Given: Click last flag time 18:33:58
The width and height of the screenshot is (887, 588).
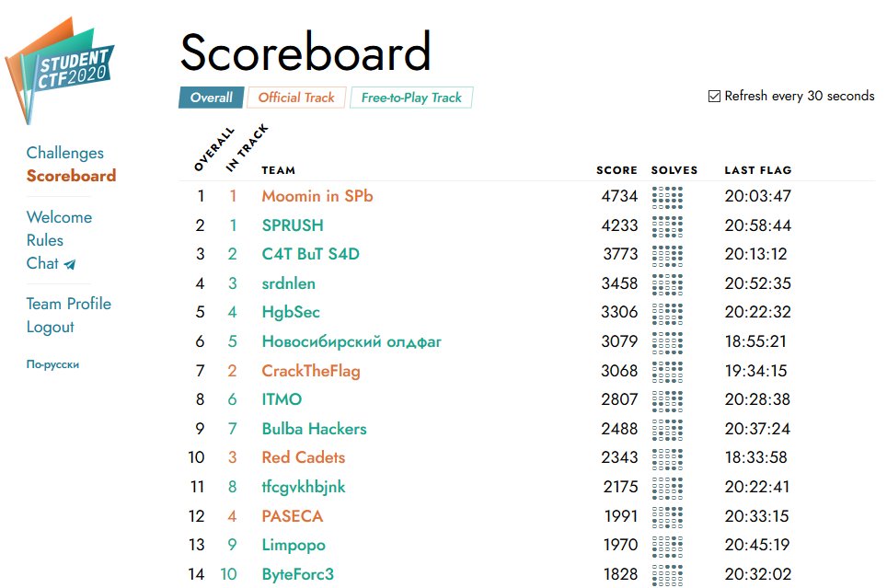Looking at the screenshot, I should pos(755,457).
